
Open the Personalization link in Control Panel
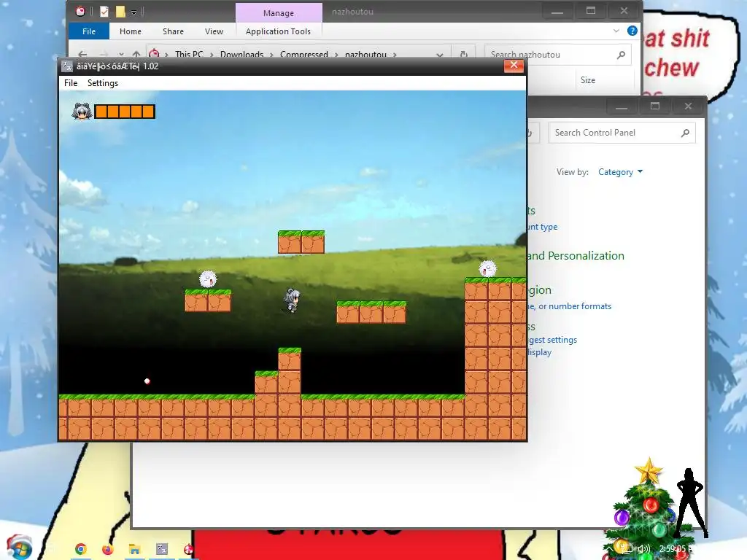[576, 256]
